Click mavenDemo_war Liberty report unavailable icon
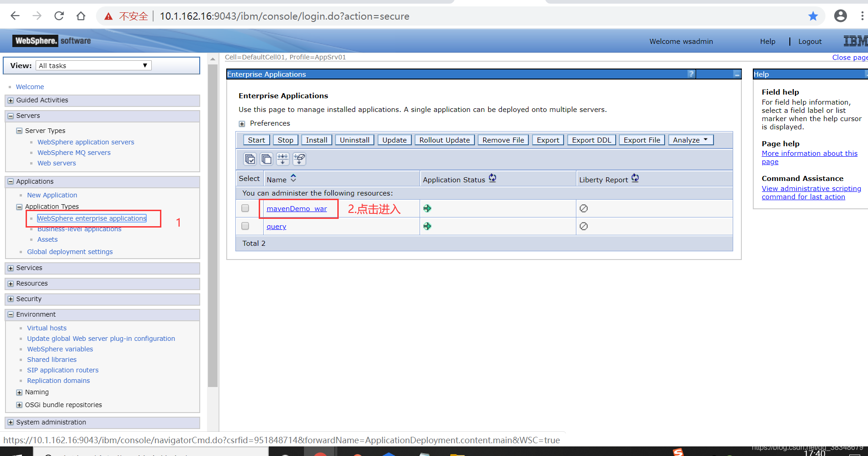This screenshot has width=868, height=456. coord(584,208)
